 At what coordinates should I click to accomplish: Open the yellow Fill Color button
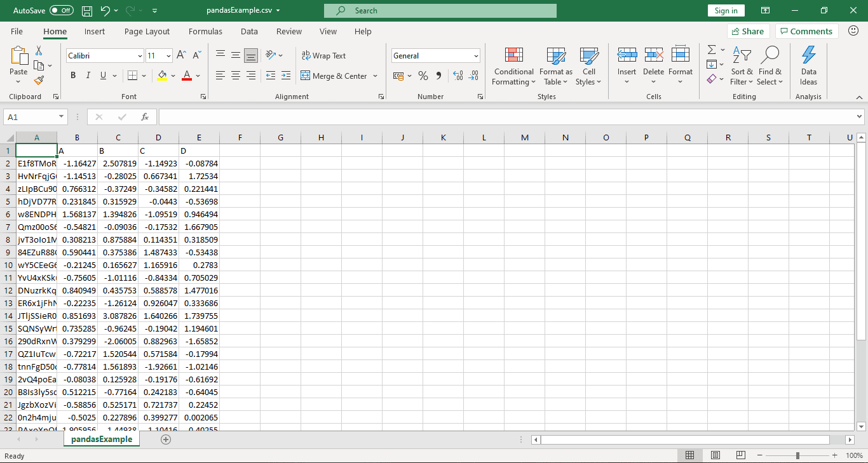tap(162, 76)
